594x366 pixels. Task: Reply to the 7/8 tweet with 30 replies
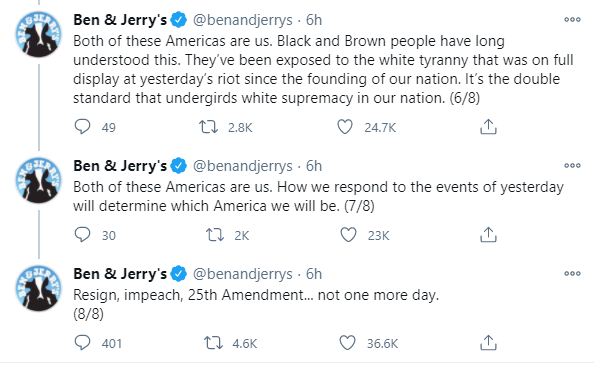click(82, 235)
